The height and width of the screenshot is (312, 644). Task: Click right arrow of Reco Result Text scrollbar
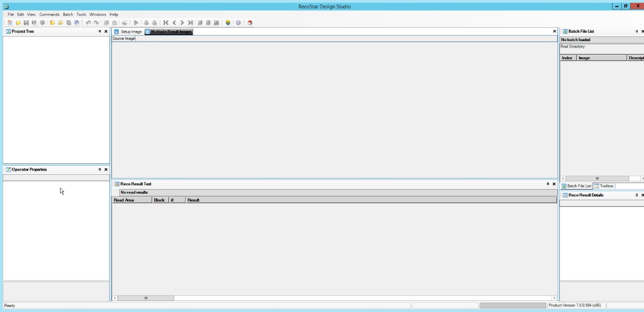click(x=554, y=298)
